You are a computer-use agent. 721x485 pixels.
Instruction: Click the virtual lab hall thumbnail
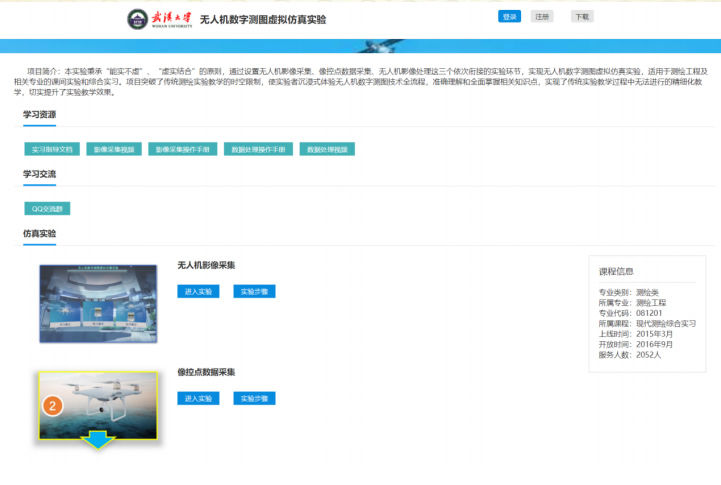coord(98,304)
